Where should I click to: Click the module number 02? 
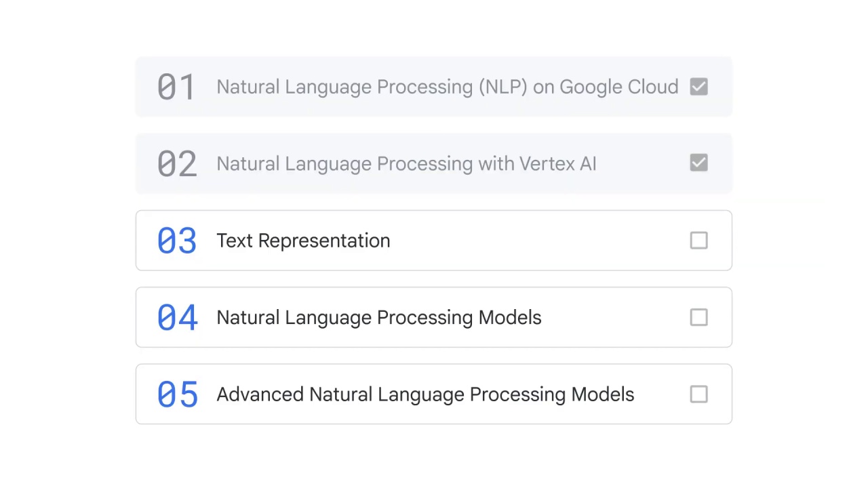tap(176, 164)
